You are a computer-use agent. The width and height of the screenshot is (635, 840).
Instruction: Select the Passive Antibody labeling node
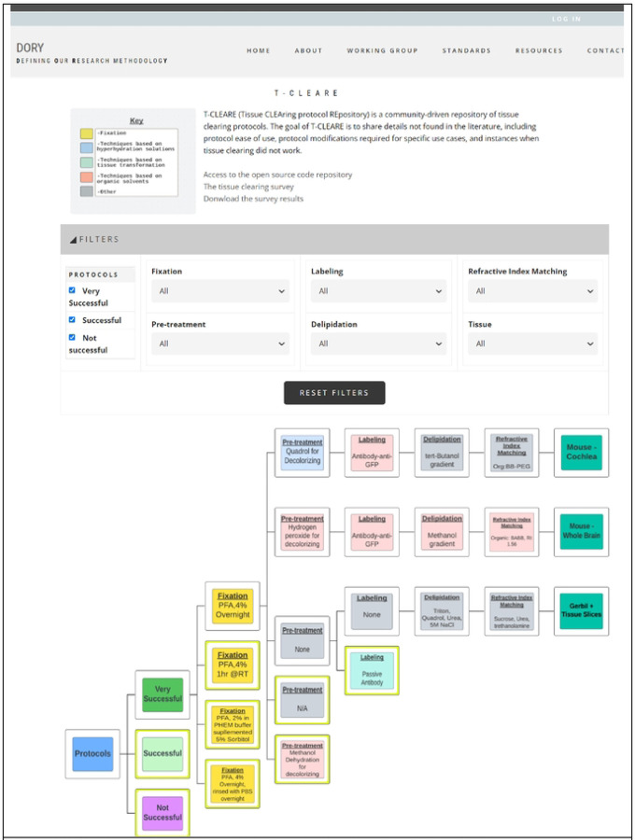[x=372, y=669]
